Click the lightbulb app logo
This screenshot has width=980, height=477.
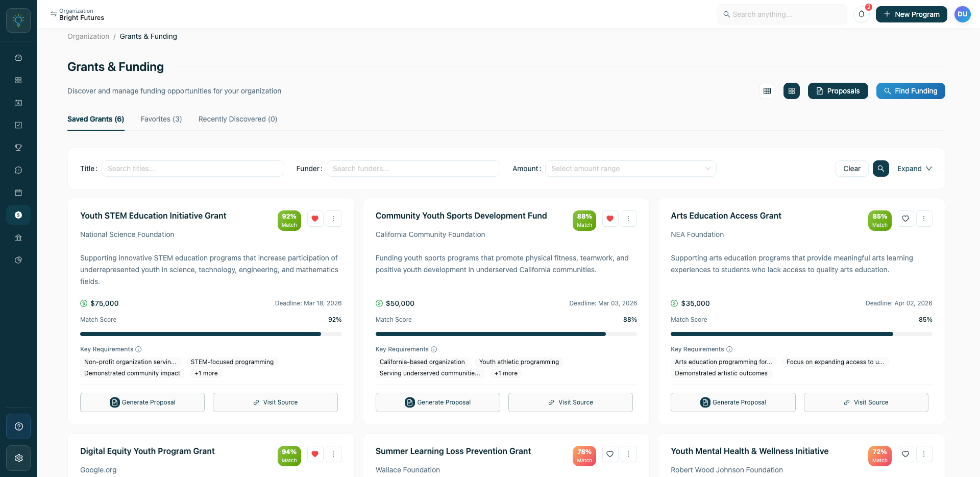(18, 20)
